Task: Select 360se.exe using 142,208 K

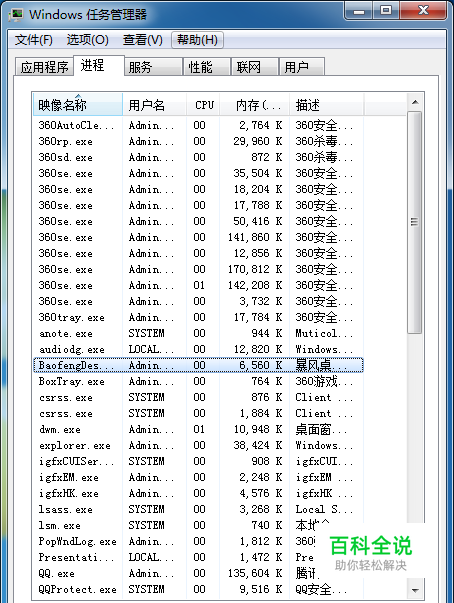Action: tap(198, 285)
